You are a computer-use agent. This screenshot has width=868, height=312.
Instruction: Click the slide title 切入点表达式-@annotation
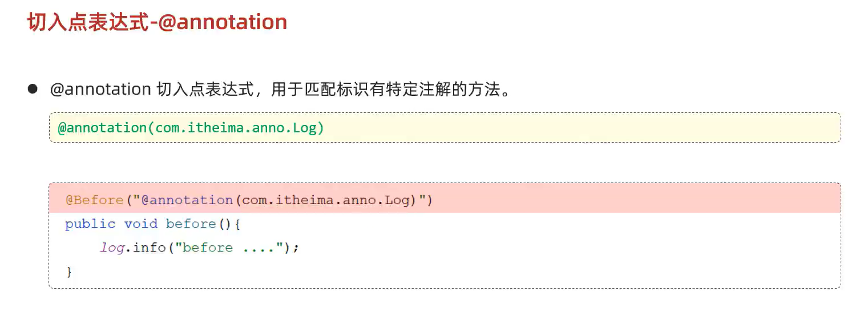(158, 22)
